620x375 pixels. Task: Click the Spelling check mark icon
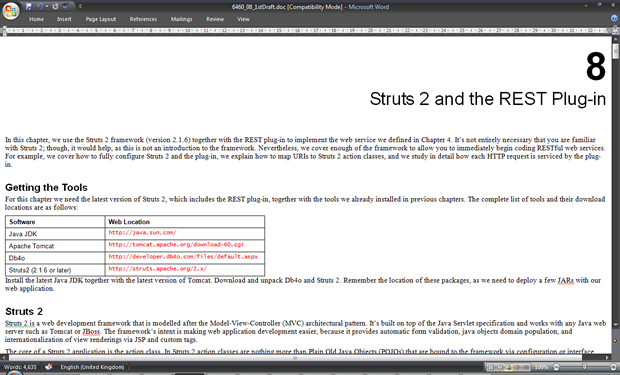66,6
